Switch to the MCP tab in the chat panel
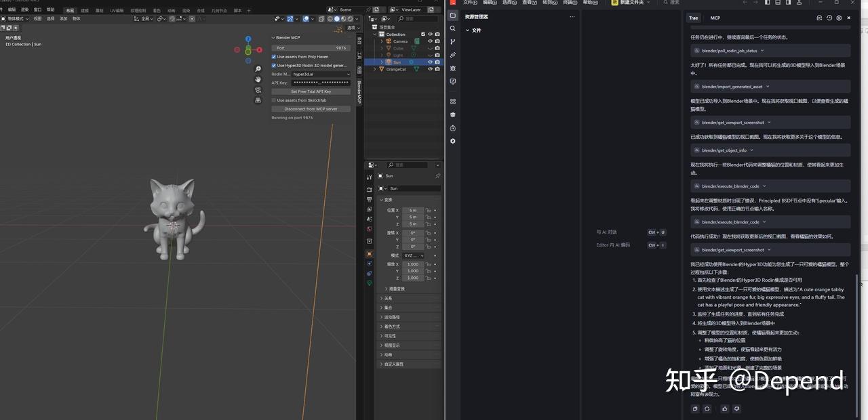The width and height of the screenshot is (868, 420). click(x=715, y=18)
